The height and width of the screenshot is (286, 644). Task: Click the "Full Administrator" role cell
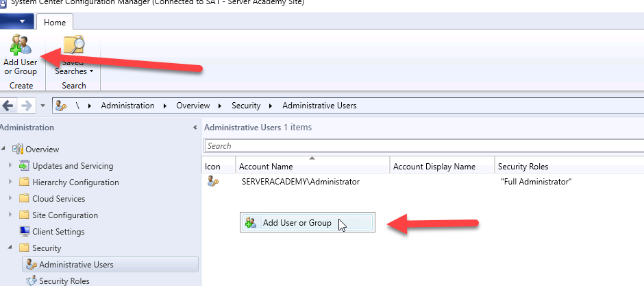536,182
